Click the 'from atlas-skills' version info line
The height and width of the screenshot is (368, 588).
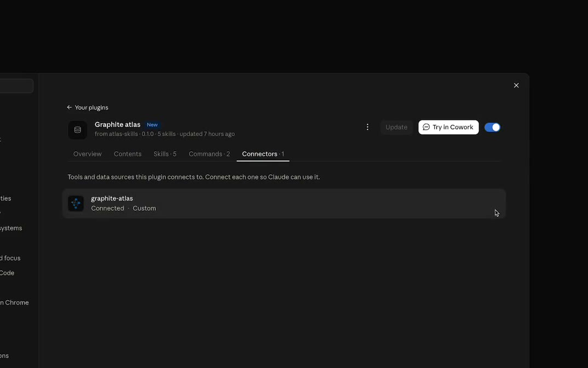point(165,134)
